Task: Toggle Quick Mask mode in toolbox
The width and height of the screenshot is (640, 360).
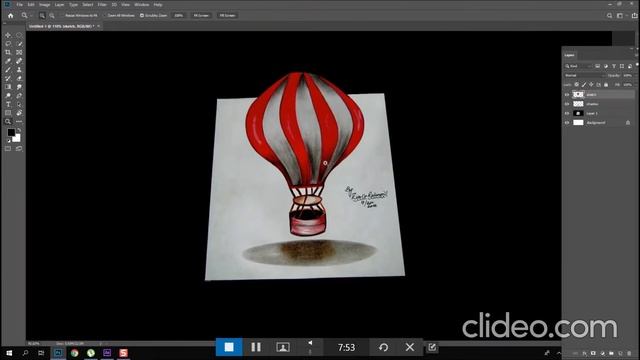Action: click(8, 149)
